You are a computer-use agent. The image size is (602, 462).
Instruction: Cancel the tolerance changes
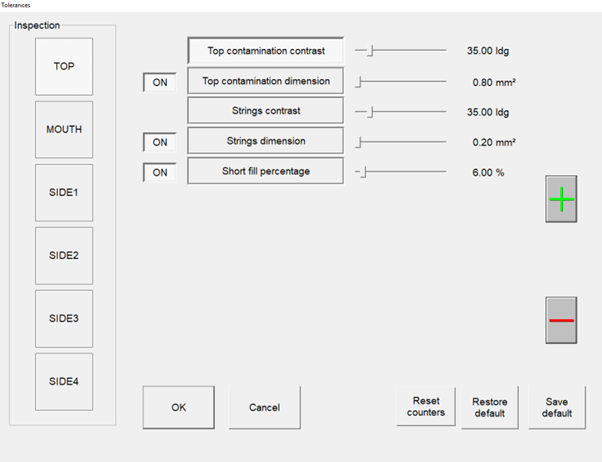(x=264, y=408)
